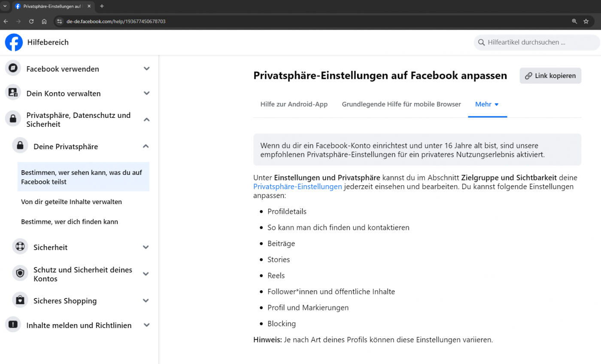Click the Link kopieren button
Image resolution: width=601 pixels, height=364 pixels.
coord(550,75)
